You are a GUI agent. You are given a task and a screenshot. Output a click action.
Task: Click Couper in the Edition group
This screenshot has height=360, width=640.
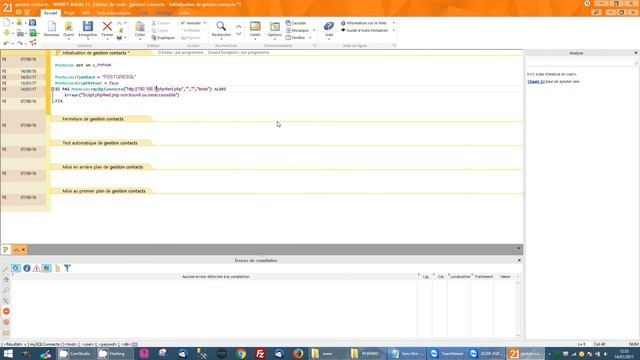[x=161, y=23]
